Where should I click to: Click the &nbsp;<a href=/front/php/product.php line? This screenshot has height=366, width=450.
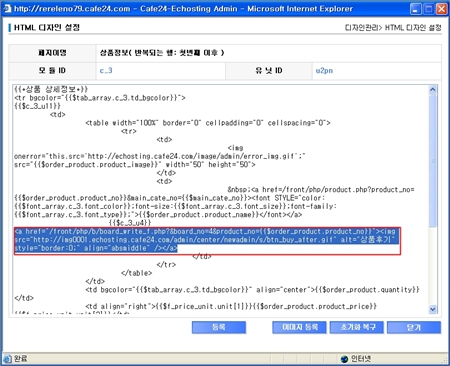(321, 189)
